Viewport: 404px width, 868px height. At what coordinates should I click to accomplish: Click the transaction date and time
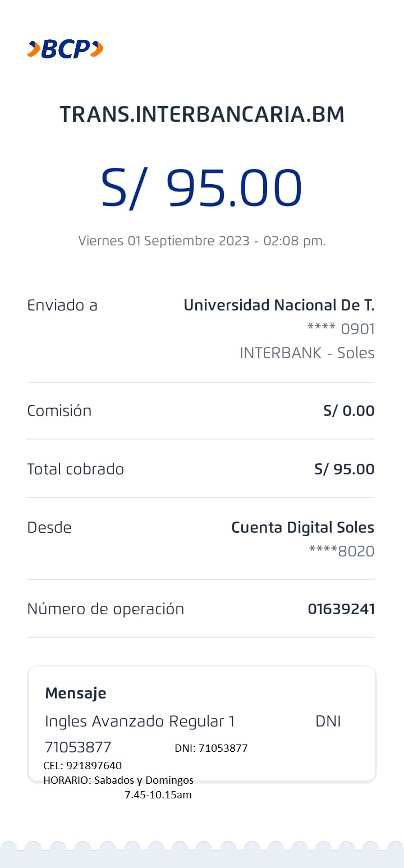click(202, 241)
